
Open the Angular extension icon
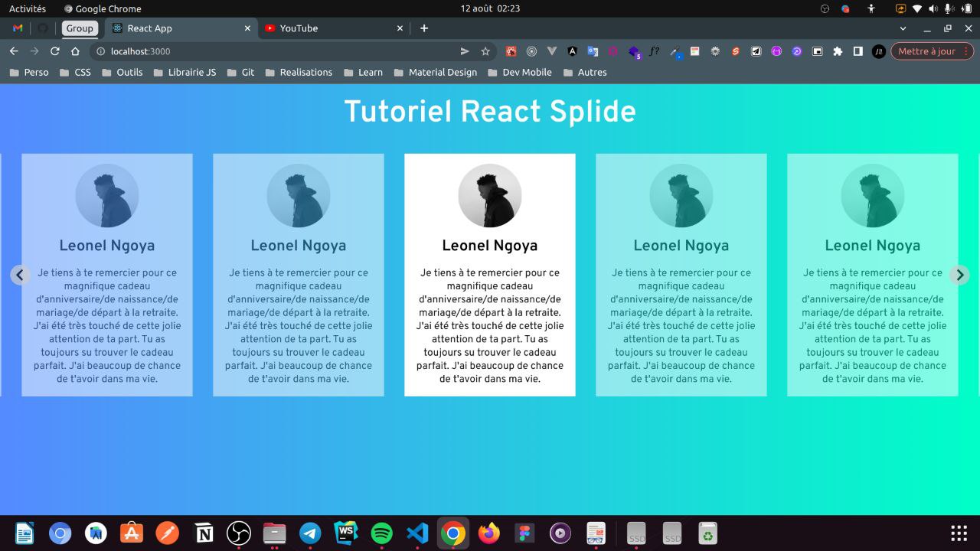click(572, 51)
